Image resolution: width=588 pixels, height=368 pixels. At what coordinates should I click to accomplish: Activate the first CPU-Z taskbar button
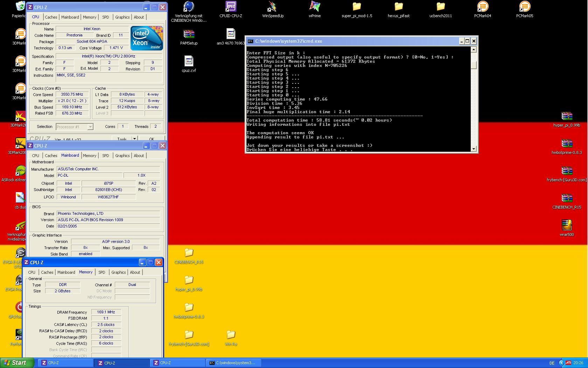(66, 363)
